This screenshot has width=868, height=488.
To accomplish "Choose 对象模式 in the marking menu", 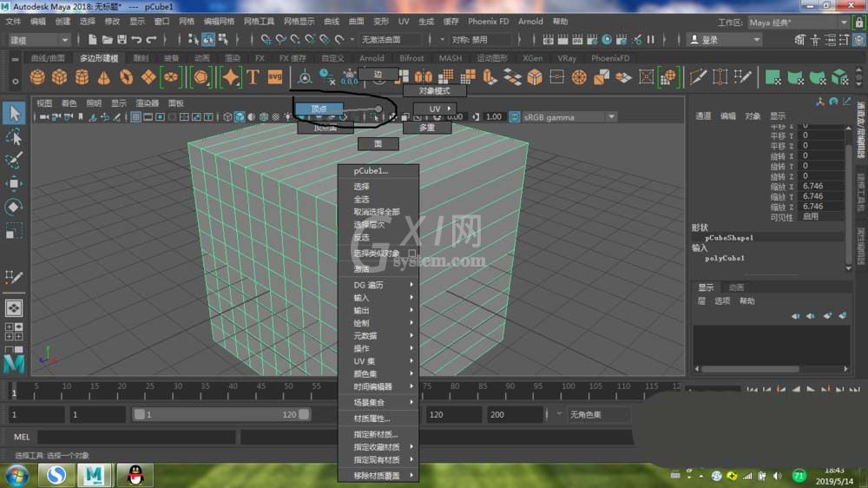I will [435, 91].
